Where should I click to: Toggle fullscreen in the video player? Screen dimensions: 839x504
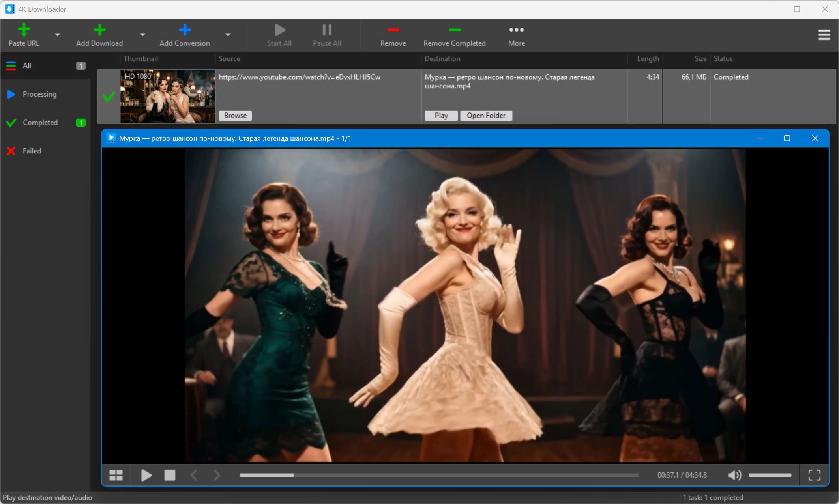click(x=814, y=475)
